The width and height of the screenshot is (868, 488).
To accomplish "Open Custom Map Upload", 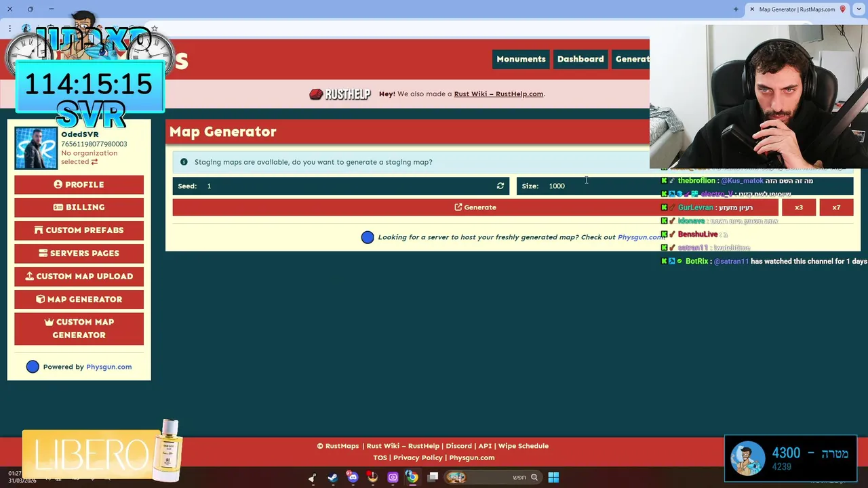I will click(x=79, y=277).
